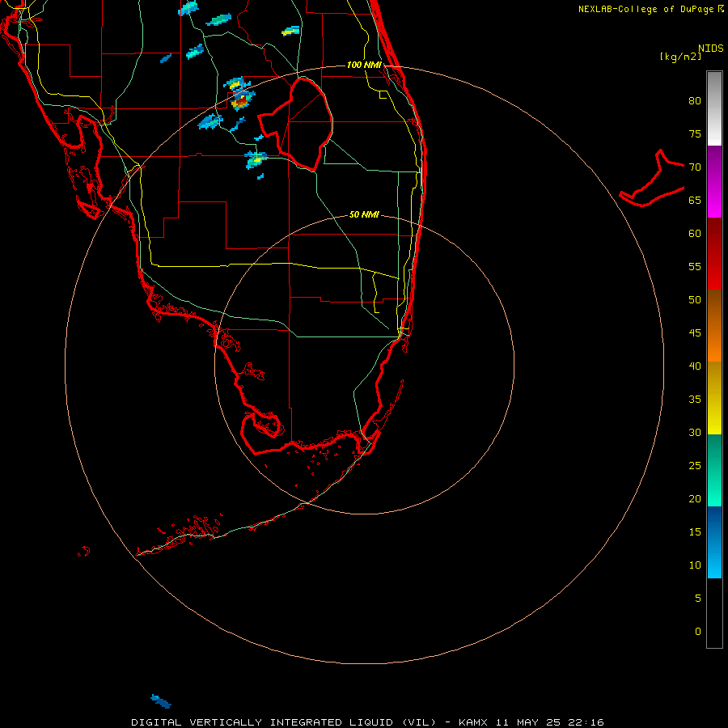The height and width of the screenshot is (728, 728).
Task: Pick the brown-orange segment of the color bar
Action: (x=714, y=325)
